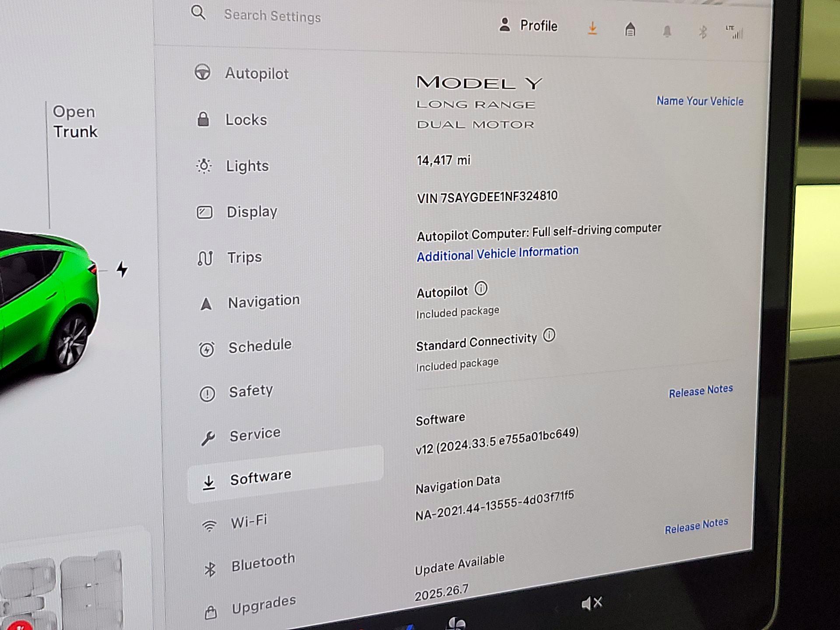This screenshot has height=630, width=840.
Task: Tap the navigation data NA-2021.44-13555-4d03f71f5
Action: 494,506
